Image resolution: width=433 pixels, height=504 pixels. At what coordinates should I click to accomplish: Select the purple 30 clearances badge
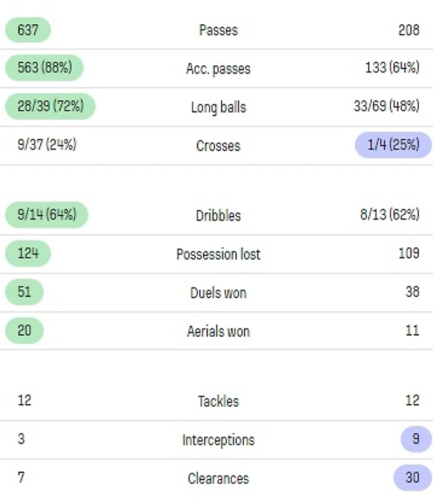[412, 478]
